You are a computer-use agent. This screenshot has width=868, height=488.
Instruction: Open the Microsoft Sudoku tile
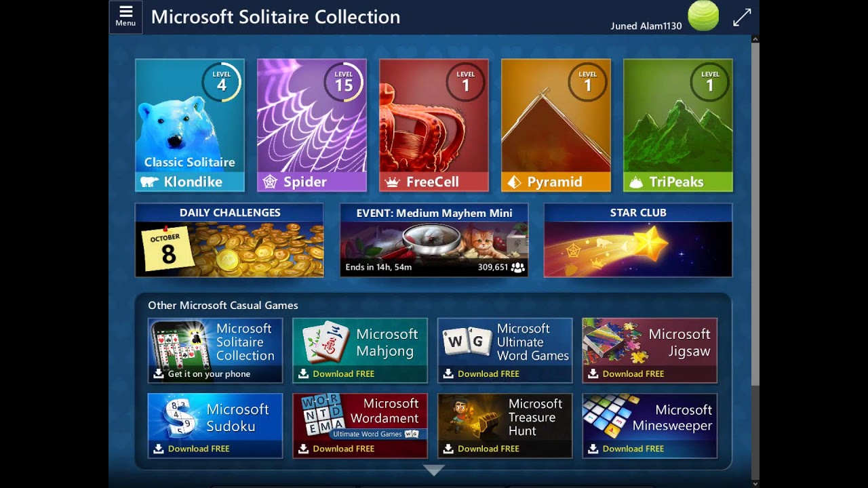215,426
